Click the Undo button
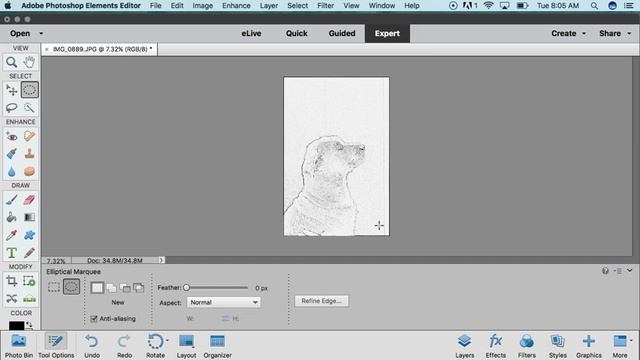 click(92, 346)
